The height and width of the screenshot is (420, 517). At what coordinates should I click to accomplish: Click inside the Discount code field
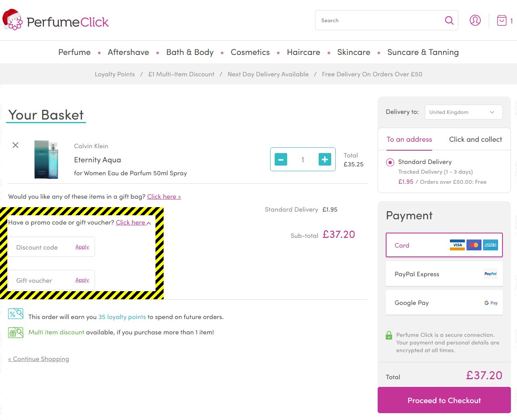(x=40, y=247)
